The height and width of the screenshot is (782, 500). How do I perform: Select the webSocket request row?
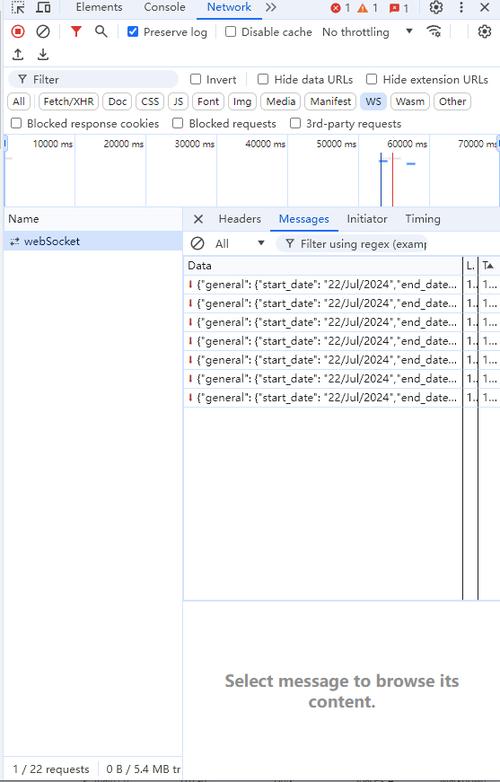[x=93, y=241]
